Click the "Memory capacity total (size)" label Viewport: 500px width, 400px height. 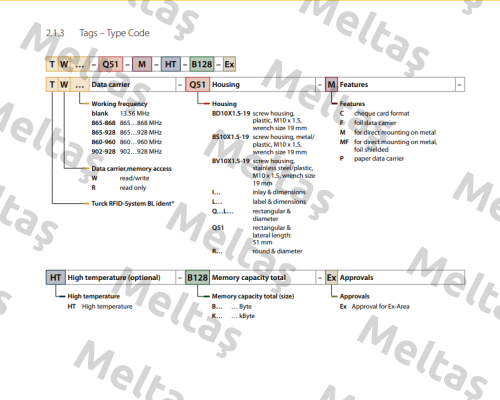point(253,296)
